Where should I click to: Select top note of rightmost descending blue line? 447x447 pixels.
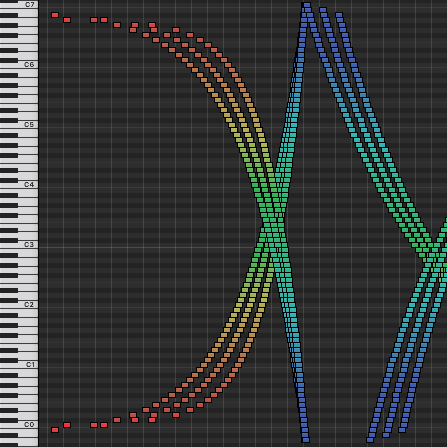pos(339,15)
